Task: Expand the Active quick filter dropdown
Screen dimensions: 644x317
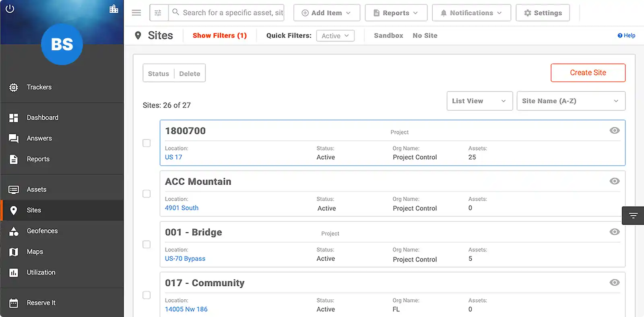Action: (x=335, y=36)
